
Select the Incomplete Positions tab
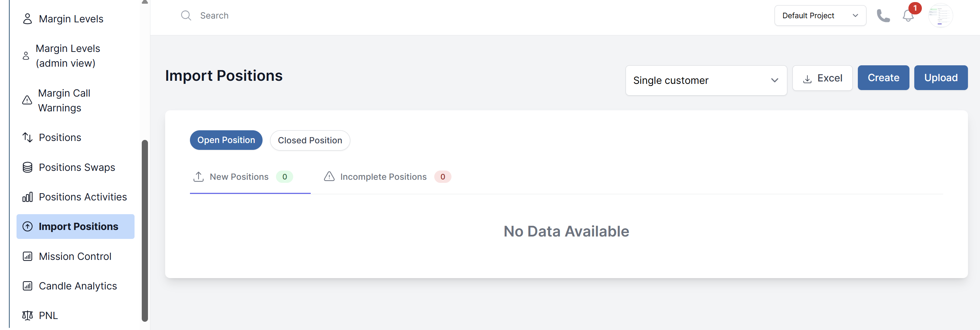(387, 177)
